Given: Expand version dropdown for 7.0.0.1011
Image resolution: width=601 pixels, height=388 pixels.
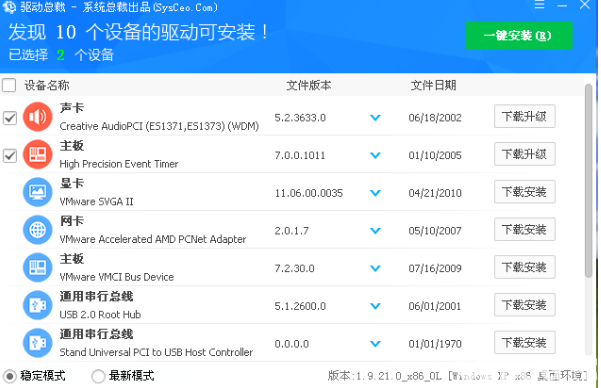Looking at the screenshot, I should pyautogui.click(x=376, y=155).
